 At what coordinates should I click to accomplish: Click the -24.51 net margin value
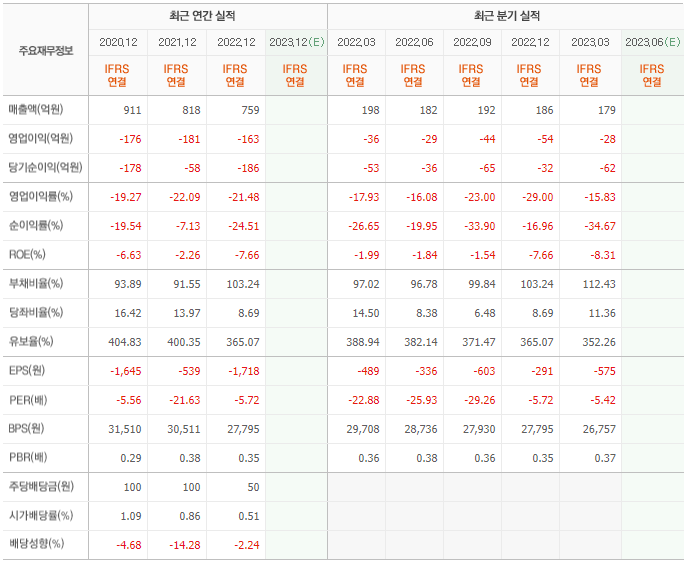pyautogui.click(x=244, y=226)
